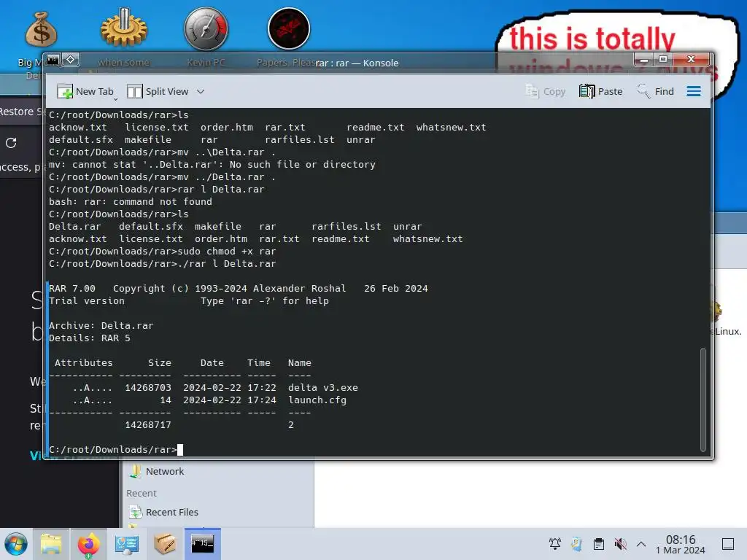
Task: Click the 'Trial version' text
Action: [87, 301]
